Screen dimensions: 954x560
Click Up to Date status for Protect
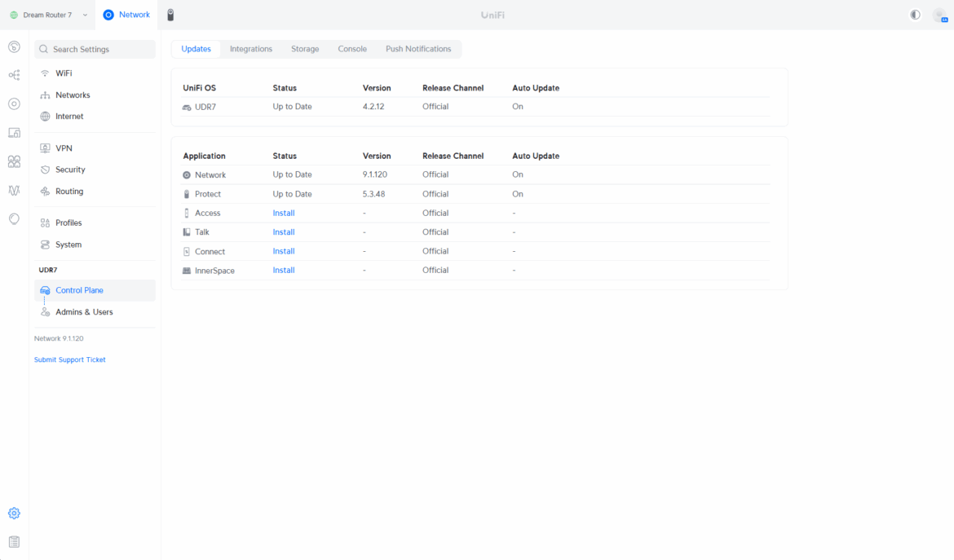click(x=292, y=194)
